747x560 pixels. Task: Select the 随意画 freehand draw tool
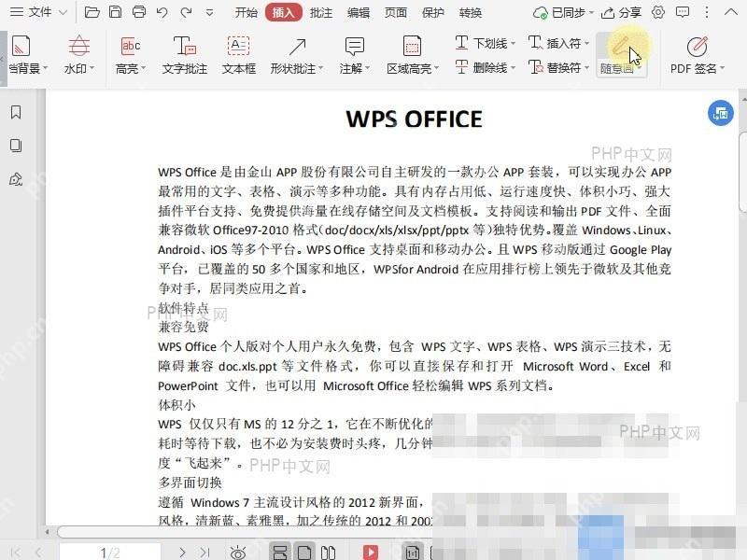click(620, 55)
